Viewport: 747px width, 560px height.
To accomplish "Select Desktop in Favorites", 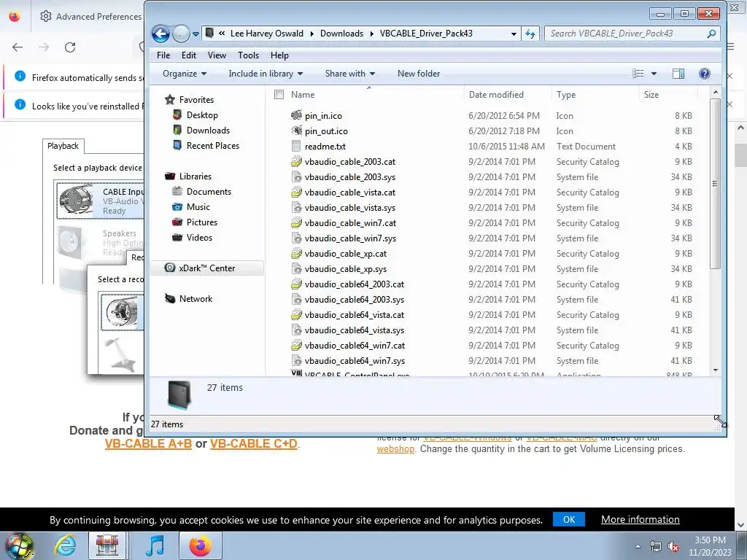I will click(202, 114).
